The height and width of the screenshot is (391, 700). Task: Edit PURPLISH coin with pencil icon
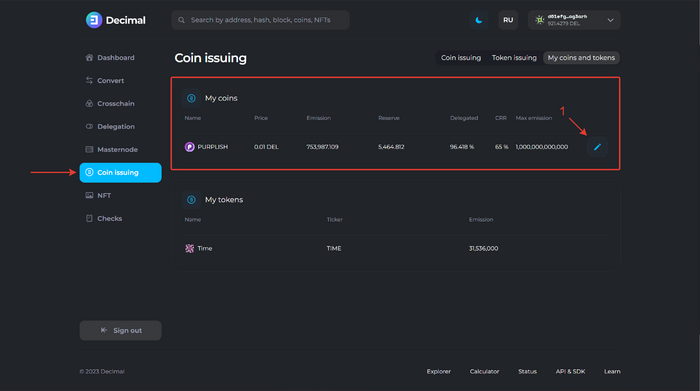(597, 147)
